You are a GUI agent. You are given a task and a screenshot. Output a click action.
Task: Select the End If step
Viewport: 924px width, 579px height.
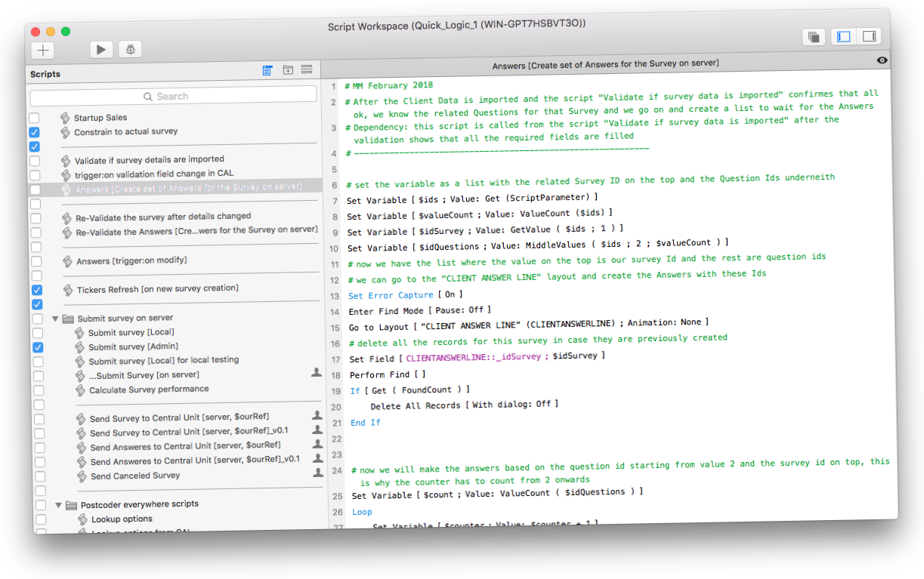(366, 423)
